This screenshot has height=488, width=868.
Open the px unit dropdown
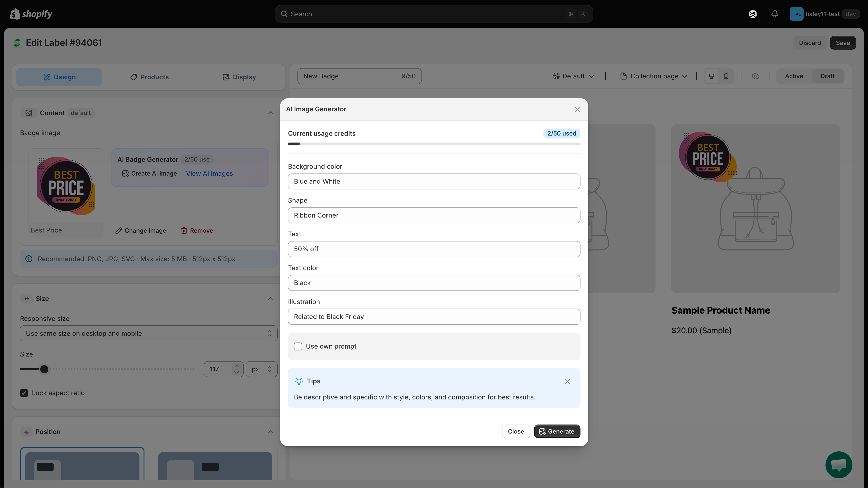(262, 369)
